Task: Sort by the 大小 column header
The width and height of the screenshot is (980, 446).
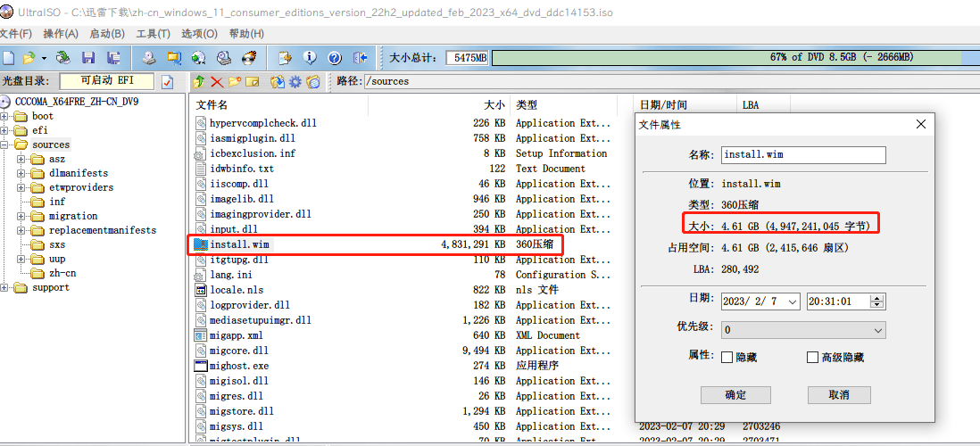Action: tap(439, 105)
